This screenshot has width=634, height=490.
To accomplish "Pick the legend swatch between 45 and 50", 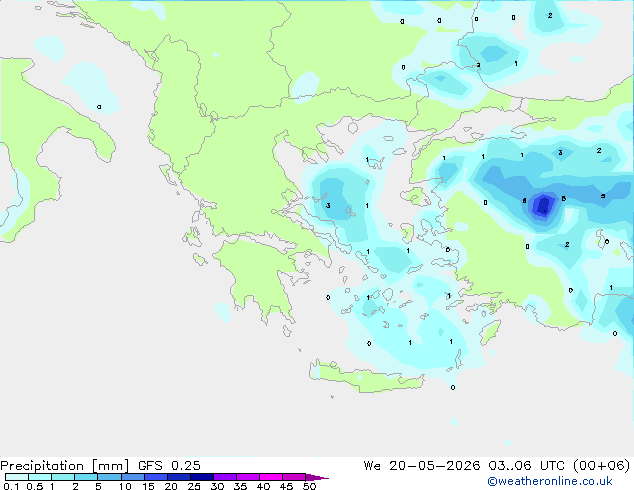I will tap(294, 477).
